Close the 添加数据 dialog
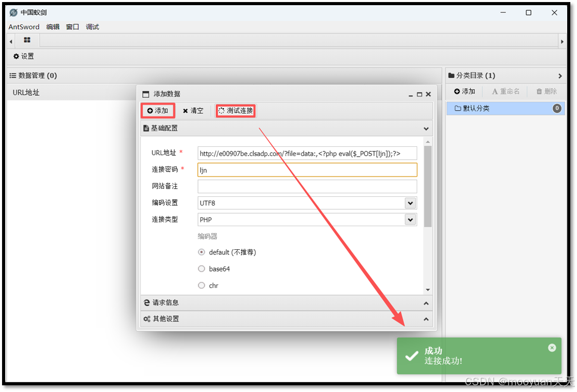Screen dimensions: 577x392 point(428,94)
